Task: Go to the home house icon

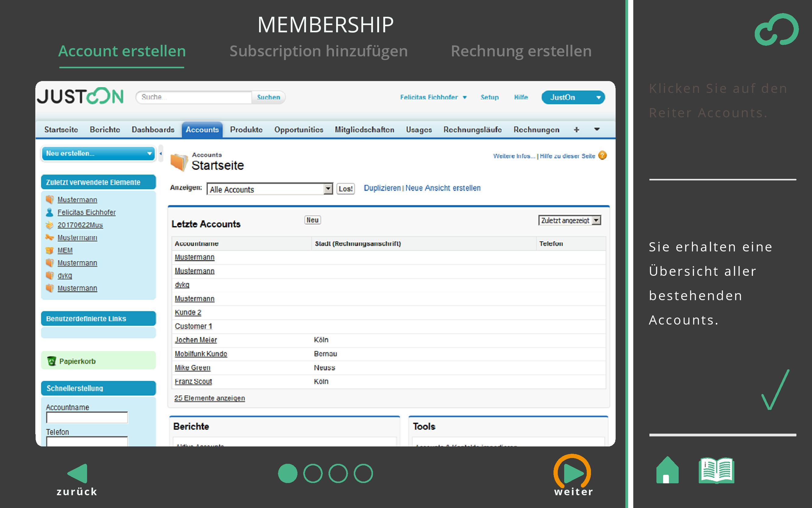Action: [x=667, y=471]
